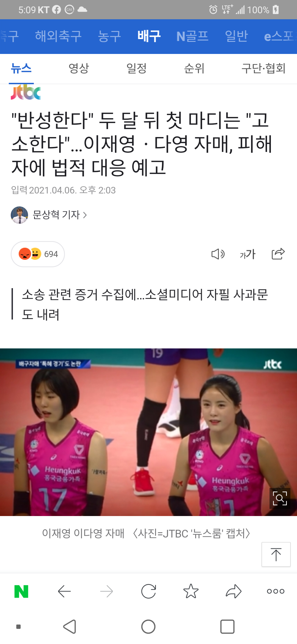Viewport: 297px width, 644px height.
Task: Open the font size 가가 option
Action: [248, 254]
